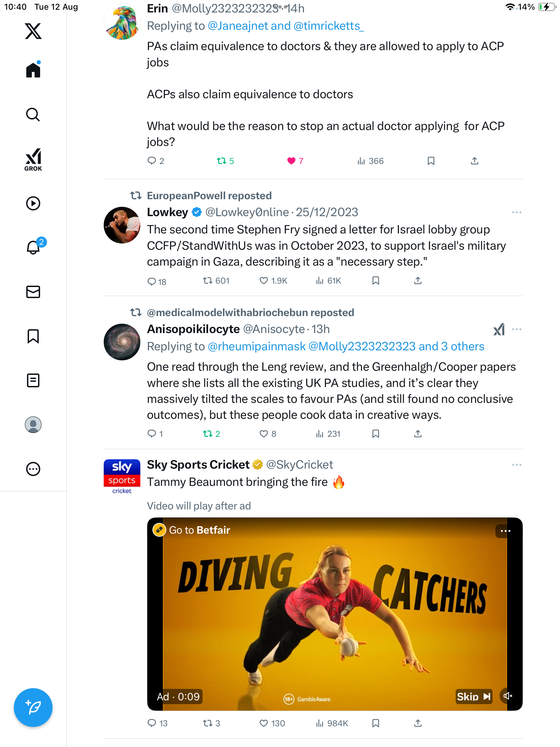The image size is (560, 747).
Task: Open the Messages envelope icon
Action: 33,292
